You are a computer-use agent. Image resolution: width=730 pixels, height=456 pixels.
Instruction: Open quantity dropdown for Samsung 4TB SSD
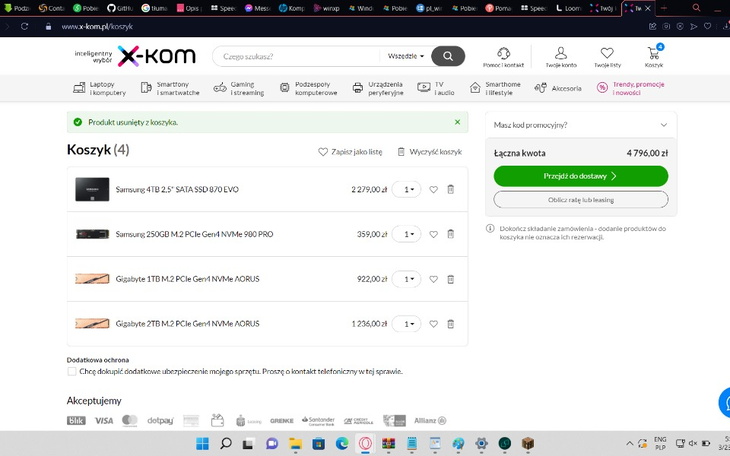(x=406, y=189)
